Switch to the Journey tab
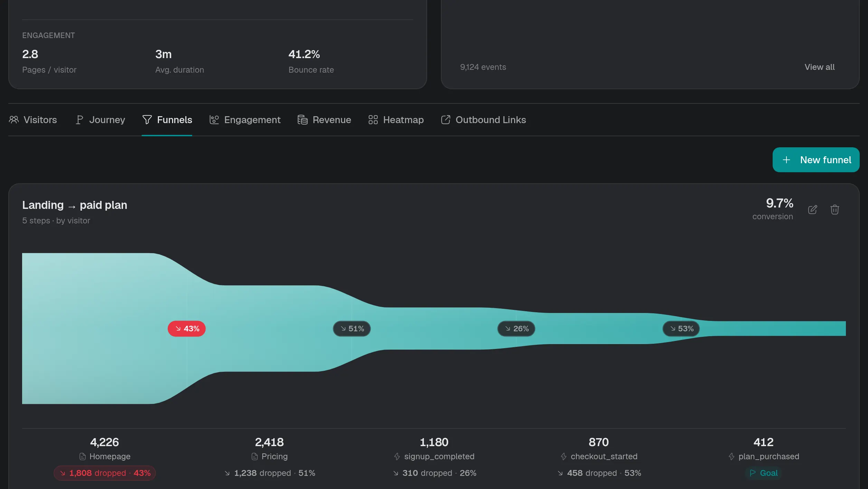The image size is (868, 489). coord(100,120)
